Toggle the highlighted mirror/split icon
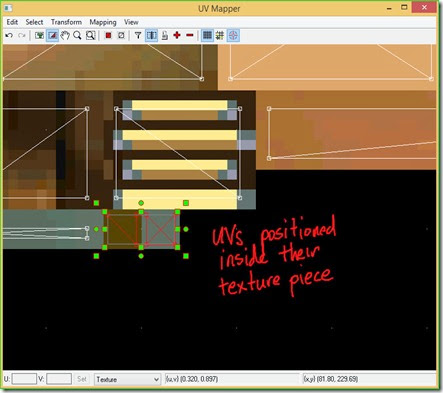The image size is (443, 393). coord(152,35)
